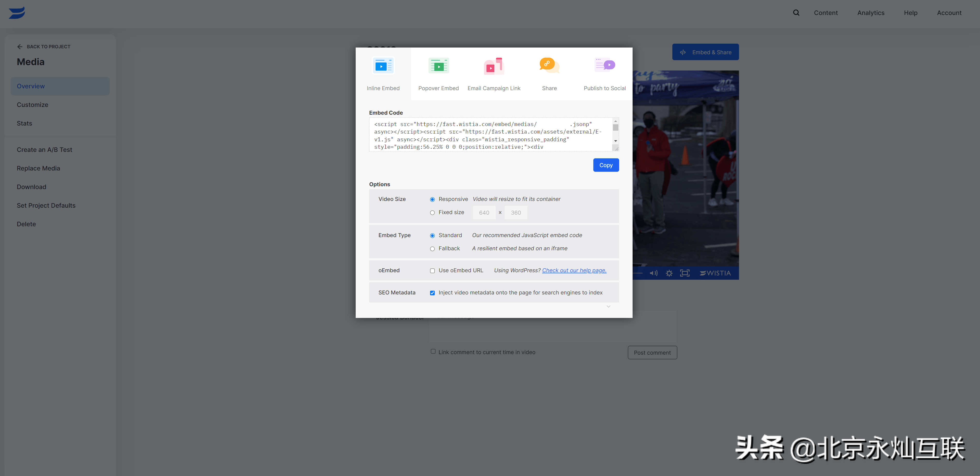
Task: Click Create an A/B Test
Action: (x=44, y=150)
